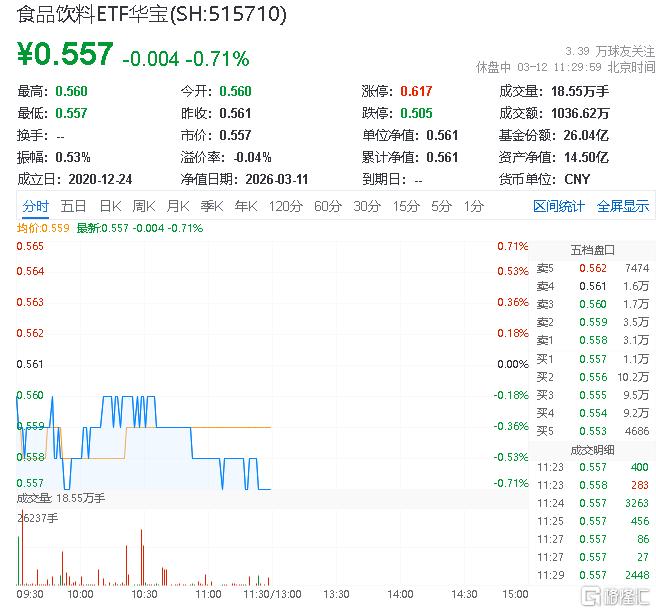656x613 pixels.
Task: Open the 周K weekly candlestick tab
Action: click(144, 206)
